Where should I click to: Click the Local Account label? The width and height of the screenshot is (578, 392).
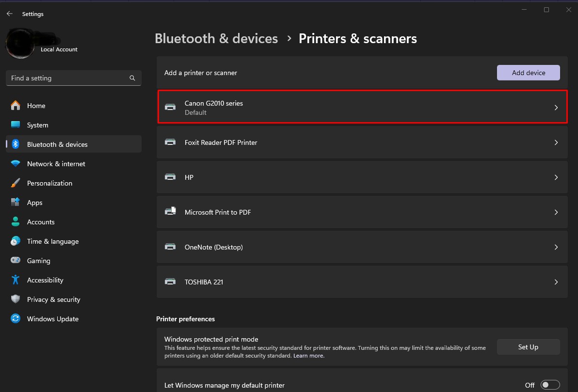59,49
